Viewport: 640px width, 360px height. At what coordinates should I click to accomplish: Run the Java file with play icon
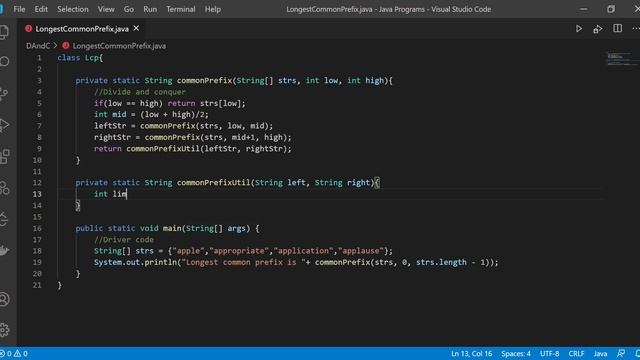coord(579,29)
